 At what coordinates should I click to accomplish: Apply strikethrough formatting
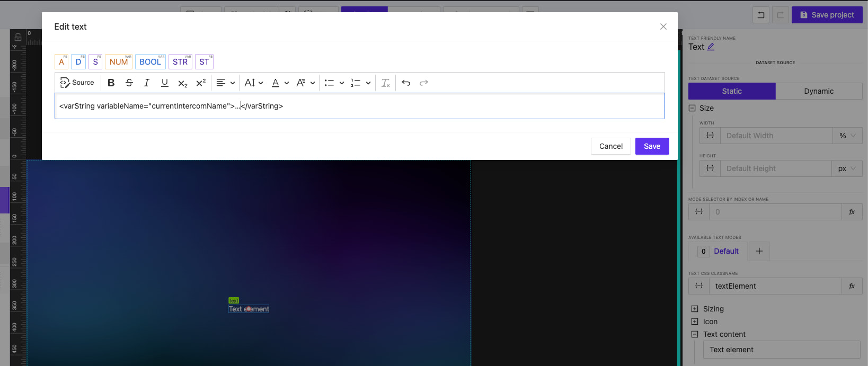pos(129,83)
